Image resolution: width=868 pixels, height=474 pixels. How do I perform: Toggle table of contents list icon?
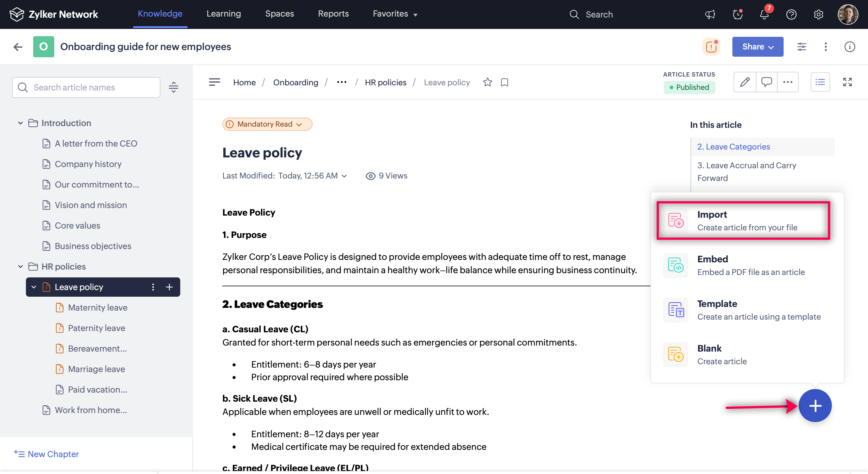pyautogui.click(x=820, y=82)
